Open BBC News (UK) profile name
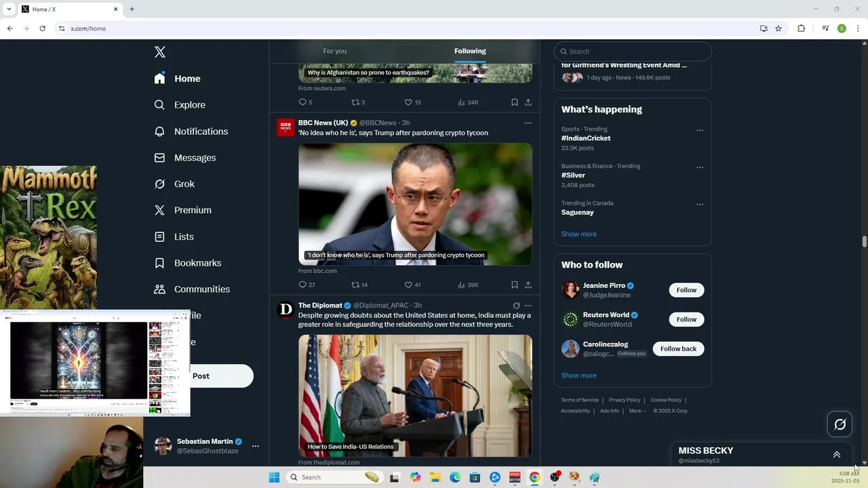This screenshot has width=868, height=488. click(x=323, y=123)
